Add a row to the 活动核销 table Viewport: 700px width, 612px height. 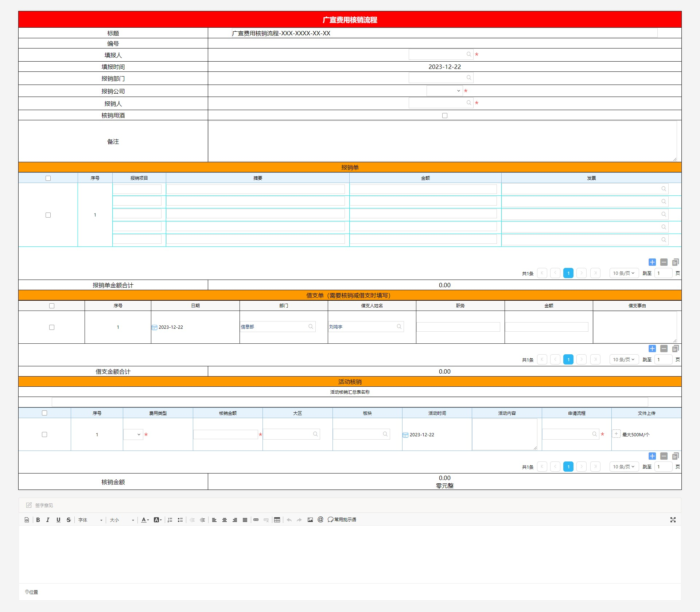coord(652,456)
